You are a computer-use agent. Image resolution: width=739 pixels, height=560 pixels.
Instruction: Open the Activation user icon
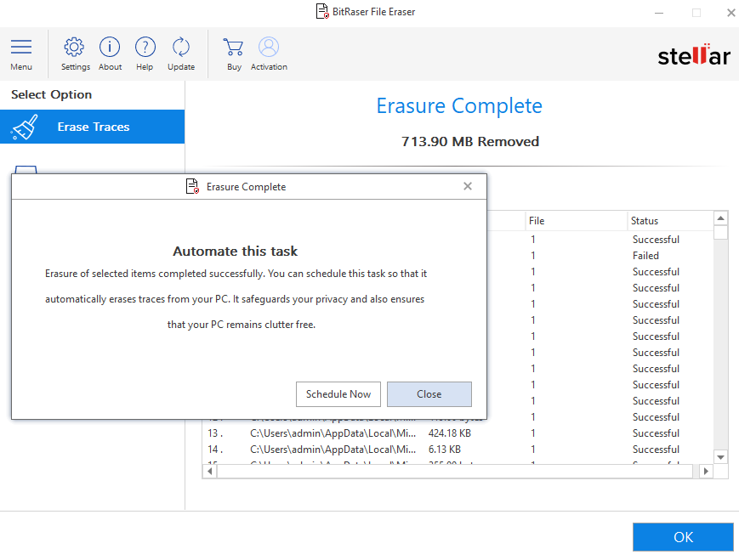click(269, 47)
